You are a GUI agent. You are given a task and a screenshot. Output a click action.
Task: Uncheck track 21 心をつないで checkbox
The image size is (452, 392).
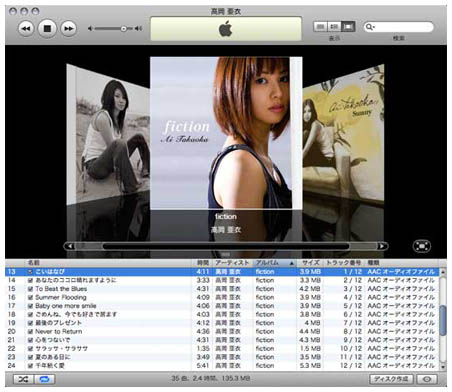point(30,340)
